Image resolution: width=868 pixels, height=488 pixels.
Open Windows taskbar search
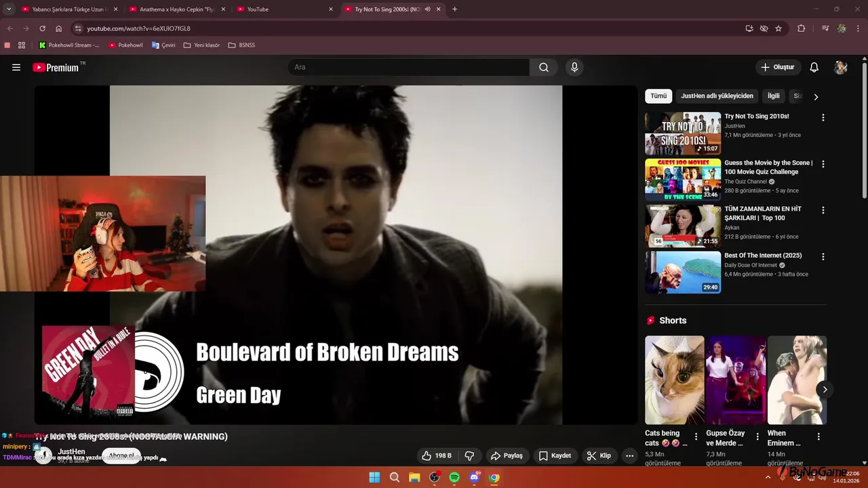click(x=394, y=477)
